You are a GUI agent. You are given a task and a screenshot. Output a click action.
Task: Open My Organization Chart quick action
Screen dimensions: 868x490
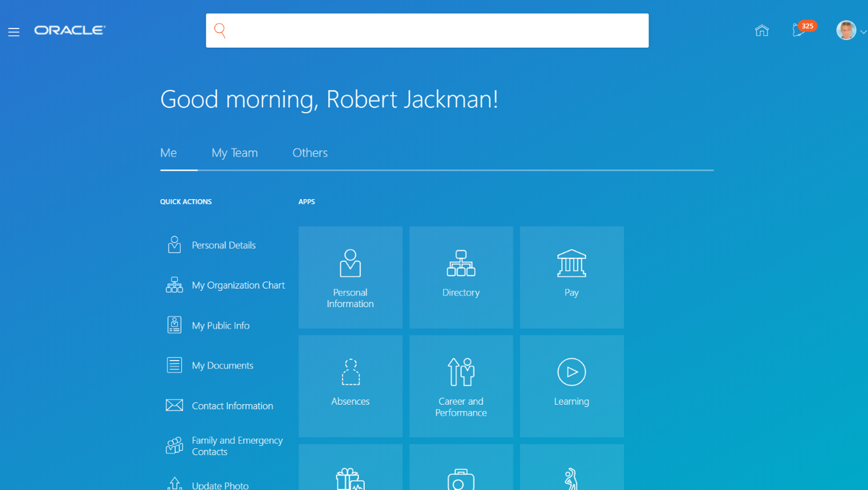pos(238,285)
